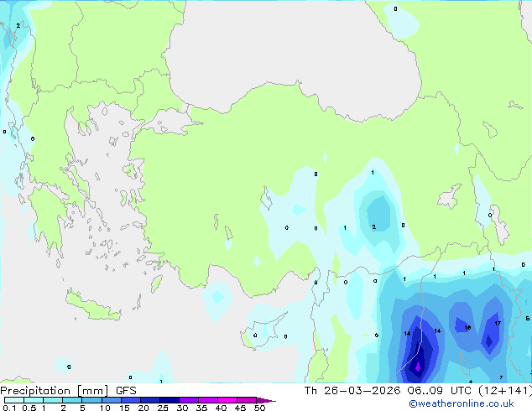532x411 pixels.
Task: Click the '(12+141)' forecast offset text
Action: (x=505, y=391)
